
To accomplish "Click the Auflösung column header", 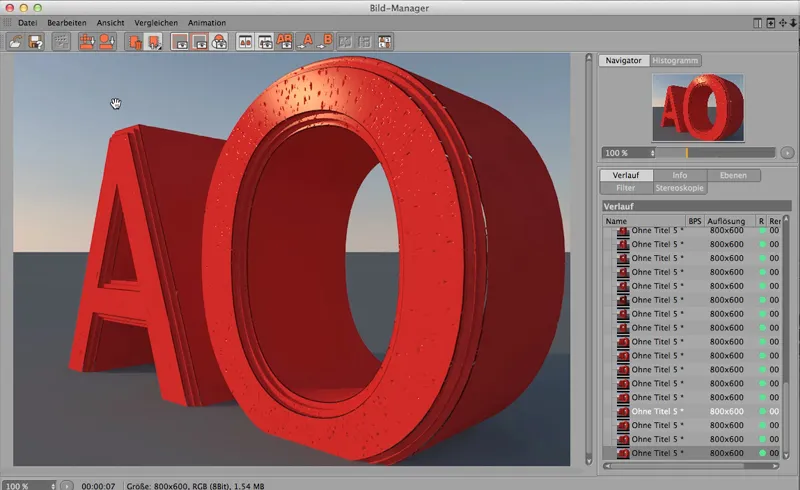I will pyautogui.click(x=730, y=221).
